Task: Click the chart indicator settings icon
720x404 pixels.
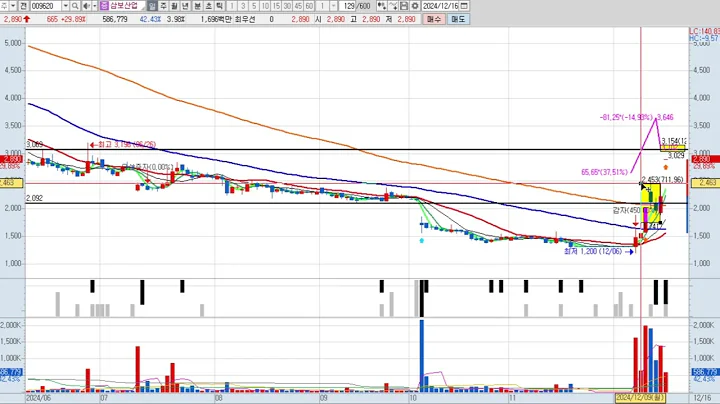Action: pos(382,6)
